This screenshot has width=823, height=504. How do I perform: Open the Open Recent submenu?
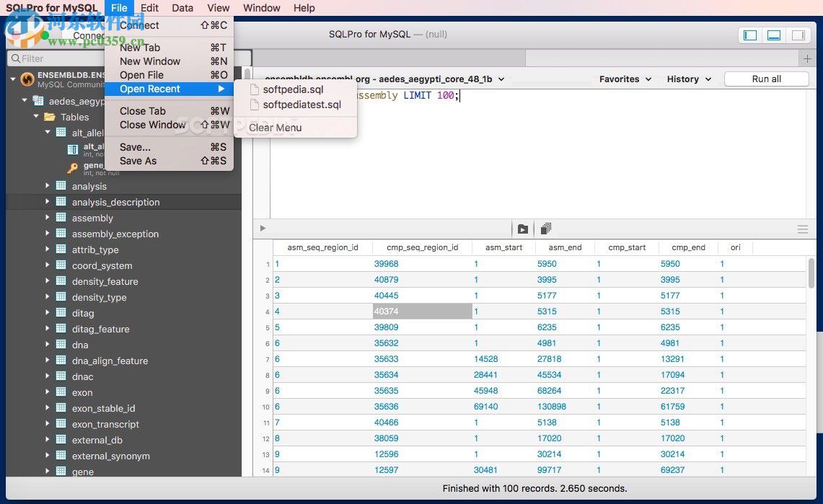(x=149, y=89)
